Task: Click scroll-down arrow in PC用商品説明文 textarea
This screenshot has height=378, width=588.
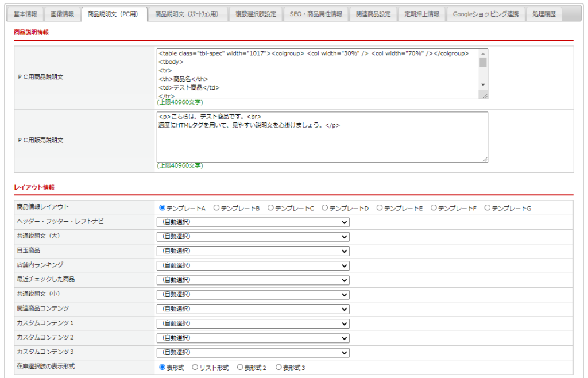Action: tap(483, 85)
